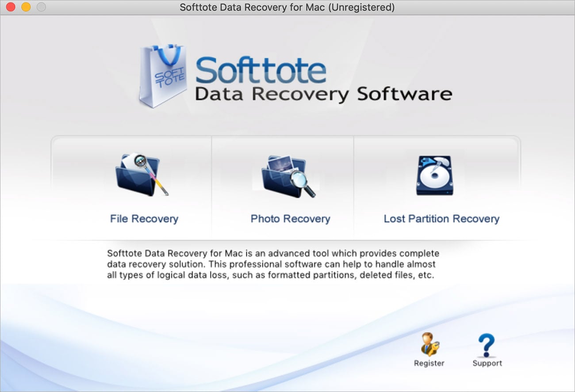Viewport: 575px width, 392px height.
Task: Select the Lost Partition Recovery hard drive icon
Action: 434,175
